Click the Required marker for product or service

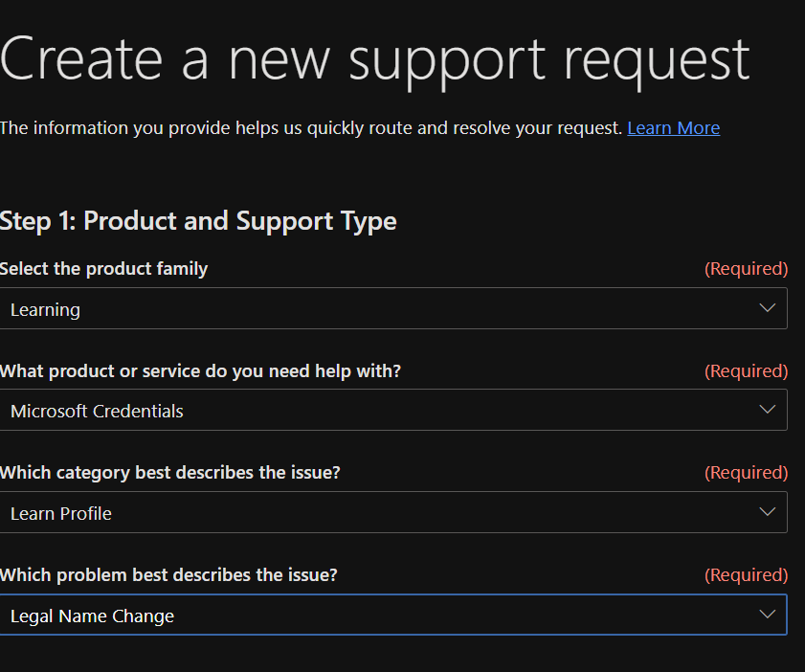pyautogui.click(x=746, y=370)
